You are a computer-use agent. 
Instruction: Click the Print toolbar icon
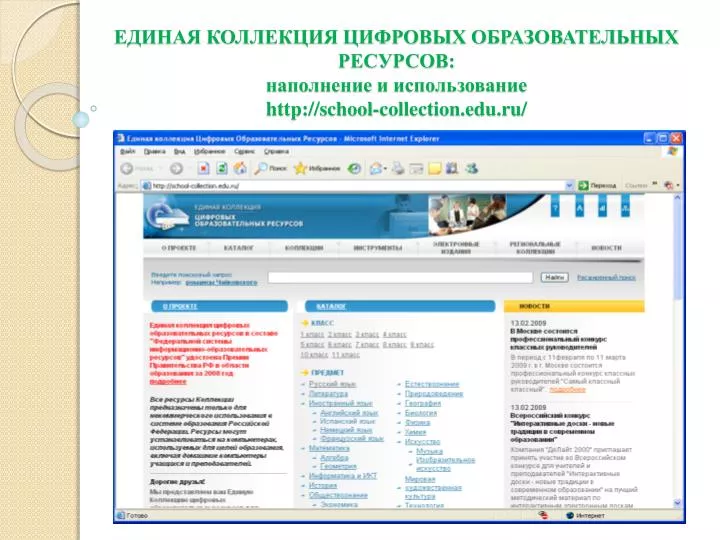click(398, 169)
